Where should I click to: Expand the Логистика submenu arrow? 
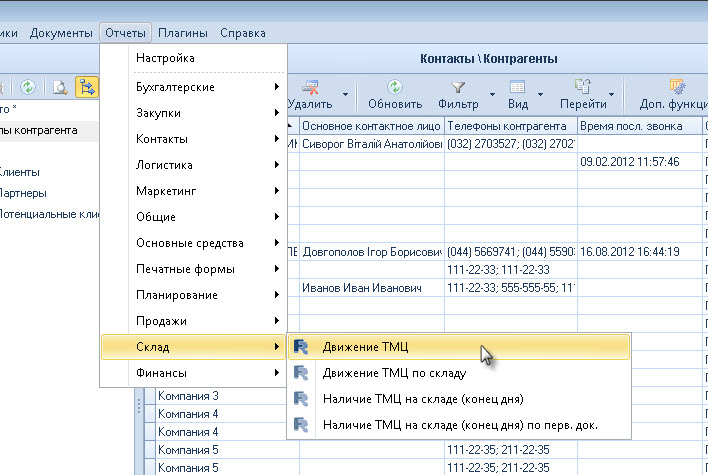tap(277, 165)
